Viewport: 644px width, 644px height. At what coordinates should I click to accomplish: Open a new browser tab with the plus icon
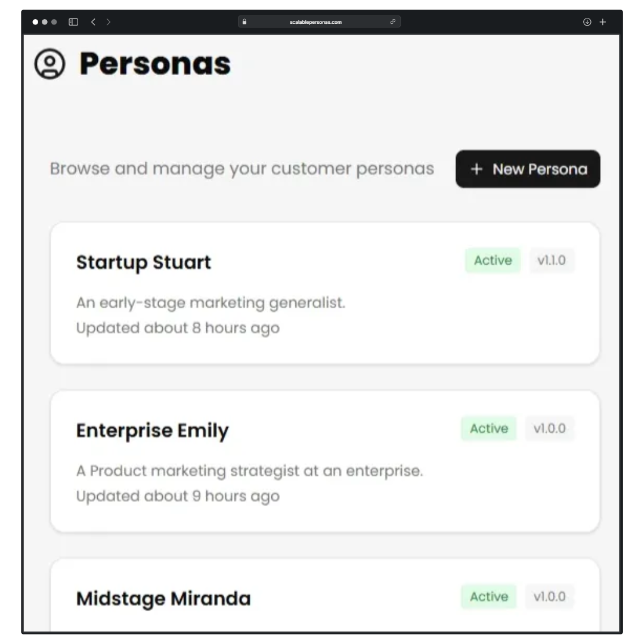point(602,21)
